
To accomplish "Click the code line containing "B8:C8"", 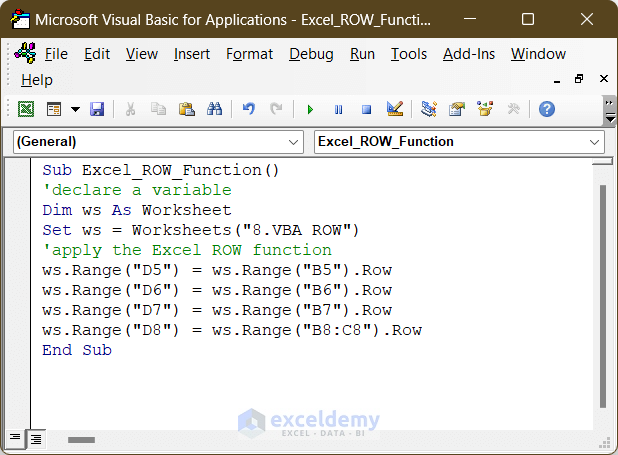I will pyautogui.click(x=232, y=330).
